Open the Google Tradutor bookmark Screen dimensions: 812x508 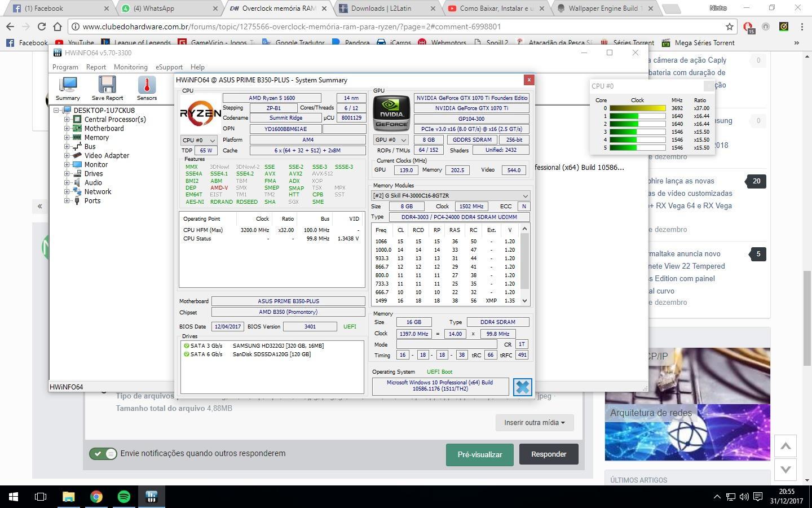294,42
